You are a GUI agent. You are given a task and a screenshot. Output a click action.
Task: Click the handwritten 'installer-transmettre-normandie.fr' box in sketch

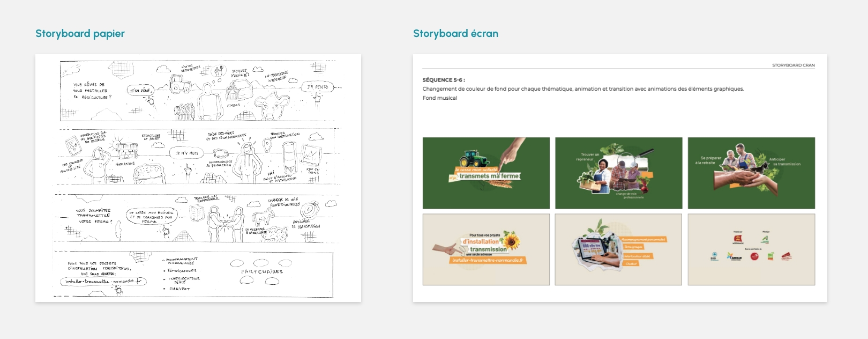point(103,281)
